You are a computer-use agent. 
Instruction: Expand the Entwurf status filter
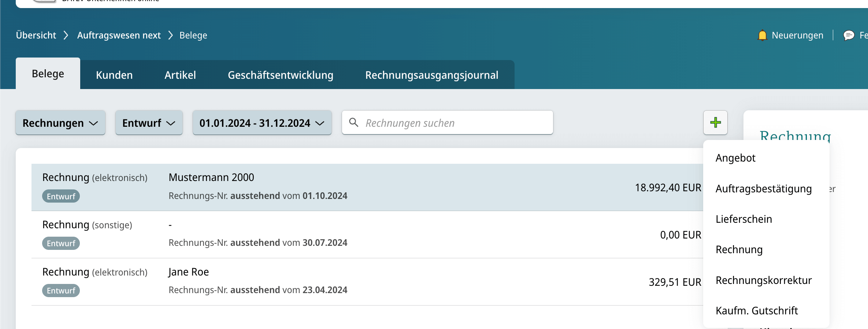click(149, 123)
